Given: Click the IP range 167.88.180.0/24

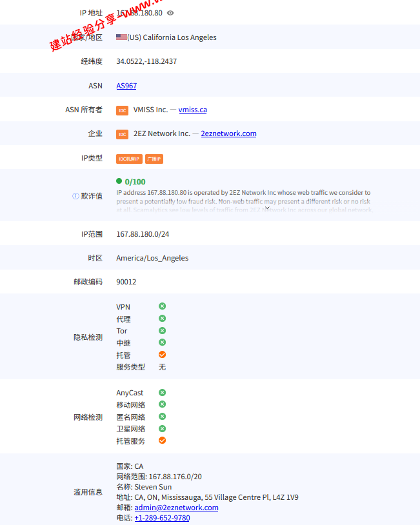Looking at the screenshot, I should tap(143, 234).
